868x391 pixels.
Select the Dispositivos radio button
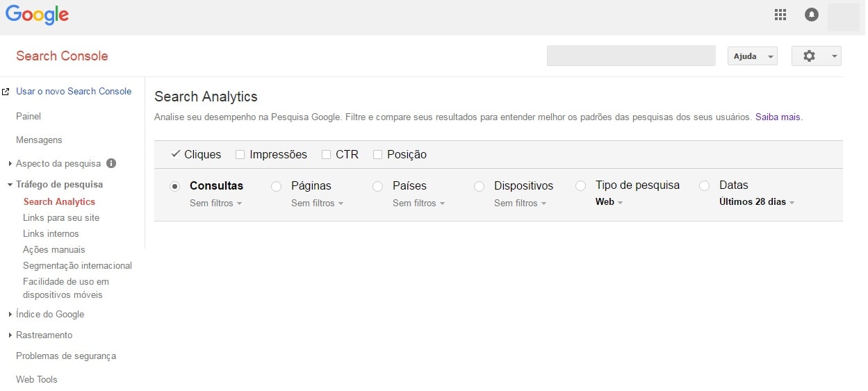pos(479,186)
